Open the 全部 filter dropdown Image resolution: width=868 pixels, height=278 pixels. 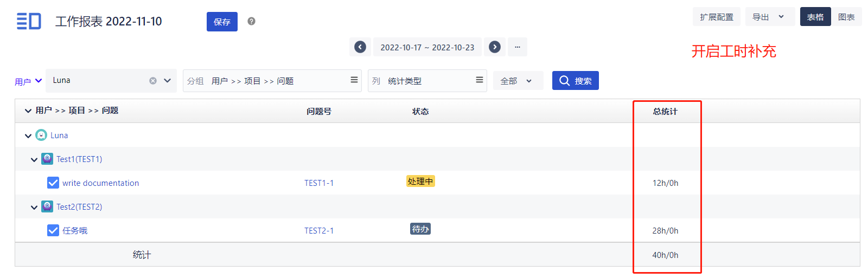pyautogui.click(x=517, y=81)
